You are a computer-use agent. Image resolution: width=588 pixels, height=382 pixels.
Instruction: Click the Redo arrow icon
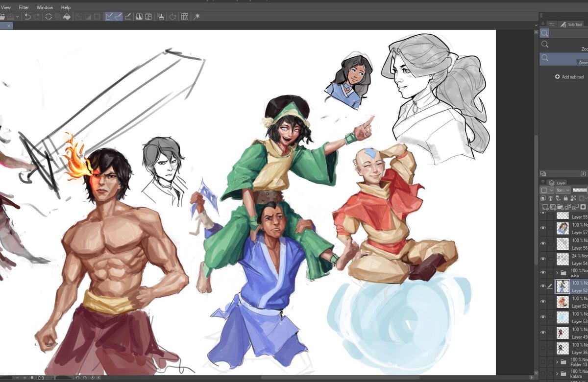(37, 16)
